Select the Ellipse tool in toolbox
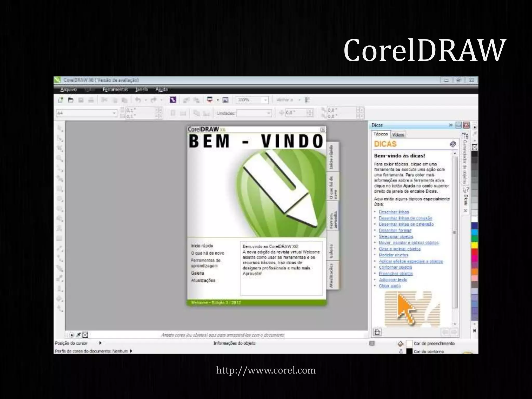 pyautogui.click(x=60, y=199)
